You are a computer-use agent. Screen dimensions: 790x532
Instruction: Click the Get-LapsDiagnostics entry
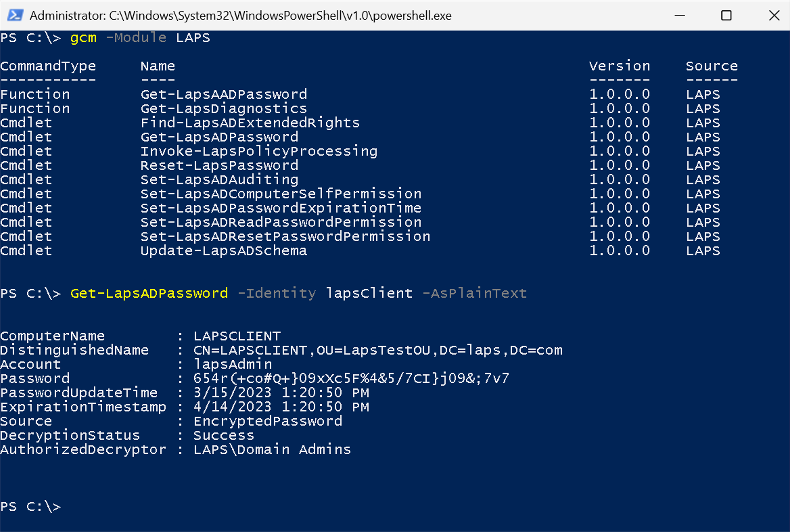(224, 109)
